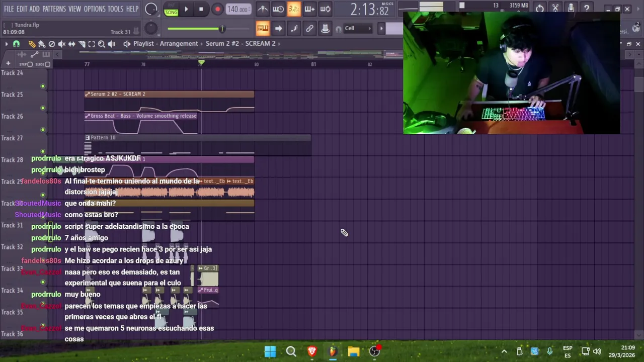Image resolution: width=644 pixels, height=362 pixels.
Task: Click the auto-scroll arrow icon
Action: (x=278, y=29)
